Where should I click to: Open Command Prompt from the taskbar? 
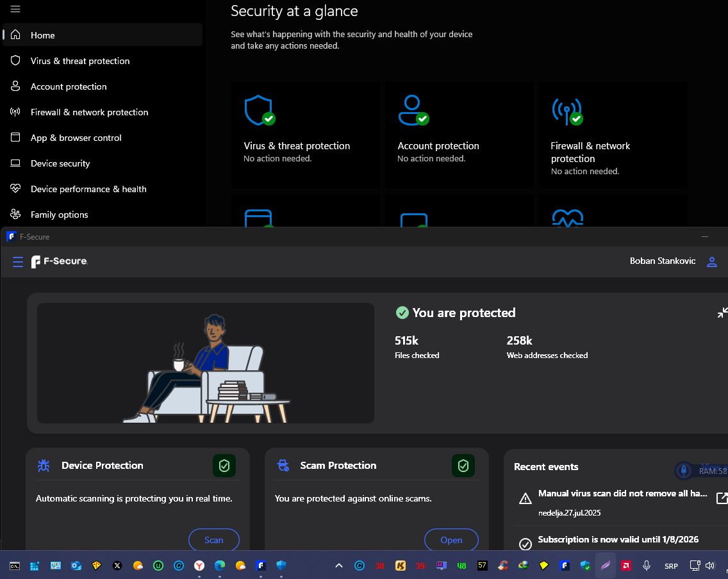click(15, 566)
